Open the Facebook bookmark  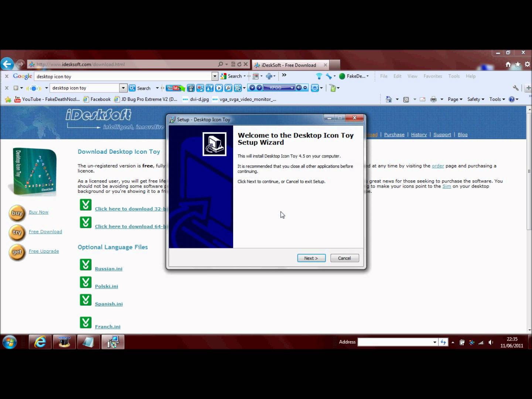click(97, 99)
